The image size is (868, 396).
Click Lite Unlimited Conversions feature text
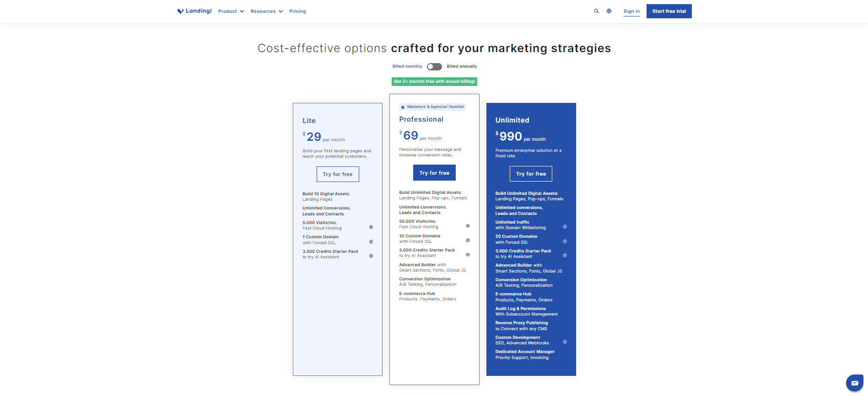(x=326, y=211)
